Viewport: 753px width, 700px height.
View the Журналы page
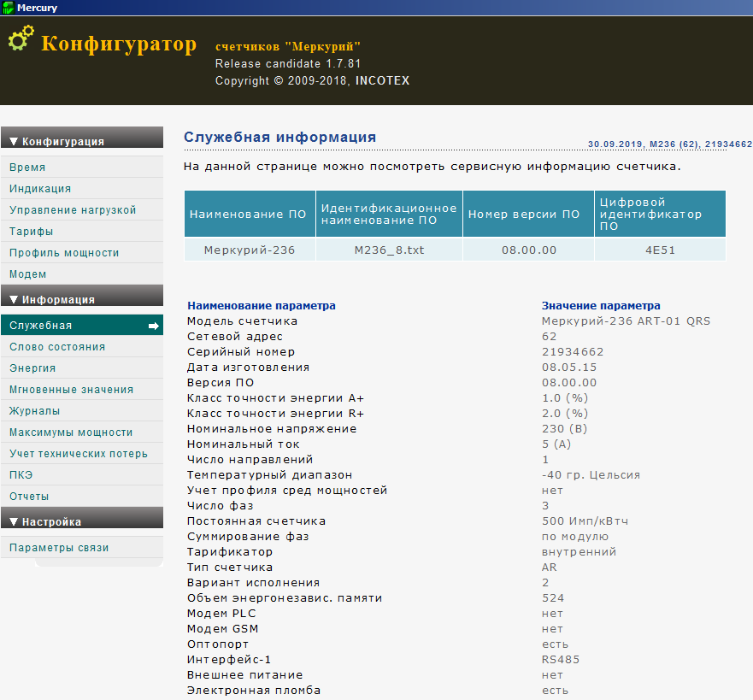click(x=82, y=410)
